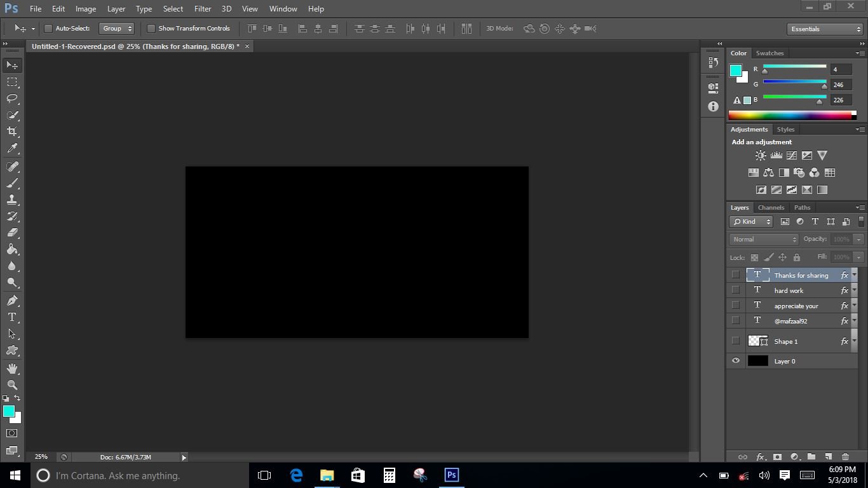Open the layer filter Kind dropdown
Screen dimensions: 868x488
pyautogui.click(x=751, y=222)
